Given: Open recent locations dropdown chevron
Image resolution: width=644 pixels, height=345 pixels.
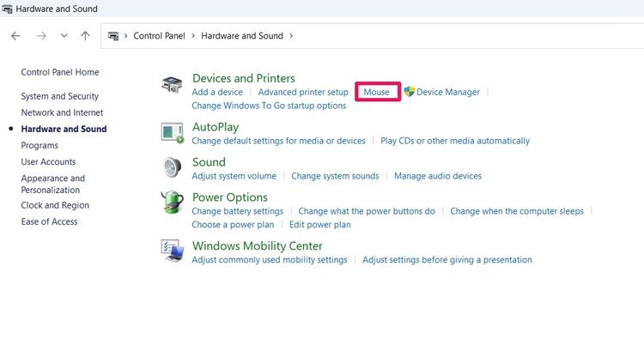Looking at the screenshot, I should tap(64, 36).
